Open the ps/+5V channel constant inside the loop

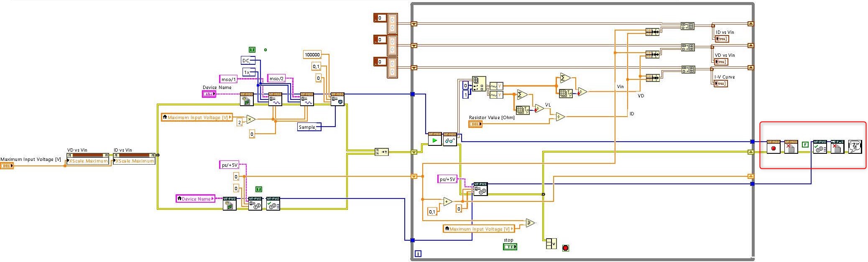(x=447, y=179)
